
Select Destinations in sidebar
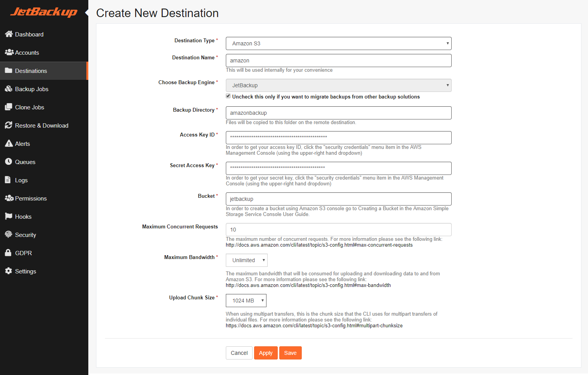tap(44, 71)
